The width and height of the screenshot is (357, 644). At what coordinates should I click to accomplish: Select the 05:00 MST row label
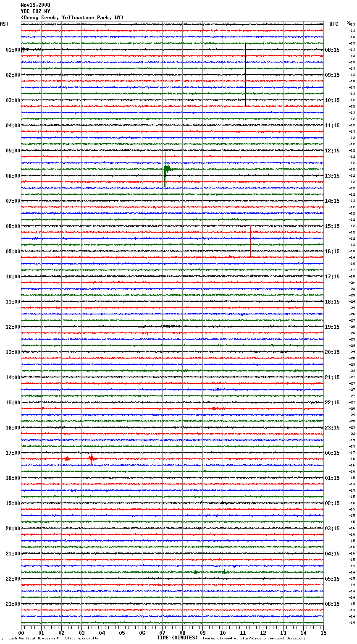tap(13, 151)
